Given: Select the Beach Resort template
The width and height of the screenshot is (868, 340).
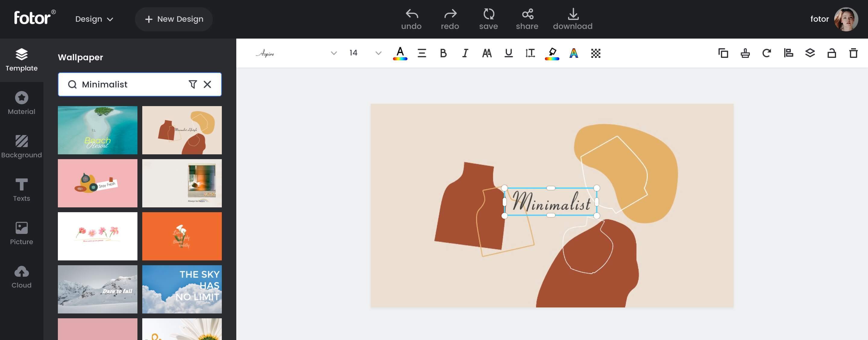Looking at the screenshot, I should click(x=98, y=130).
